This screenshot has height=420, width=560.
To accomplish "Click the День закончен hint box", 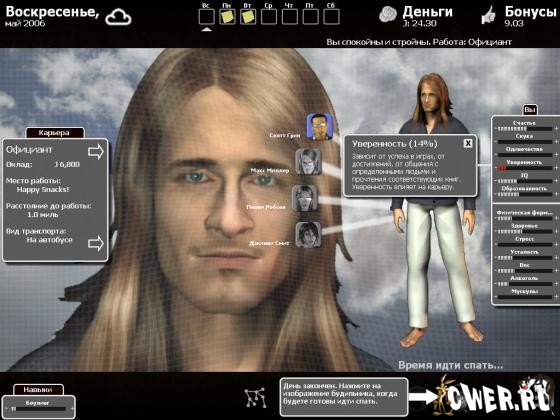I will pos(344,397).
